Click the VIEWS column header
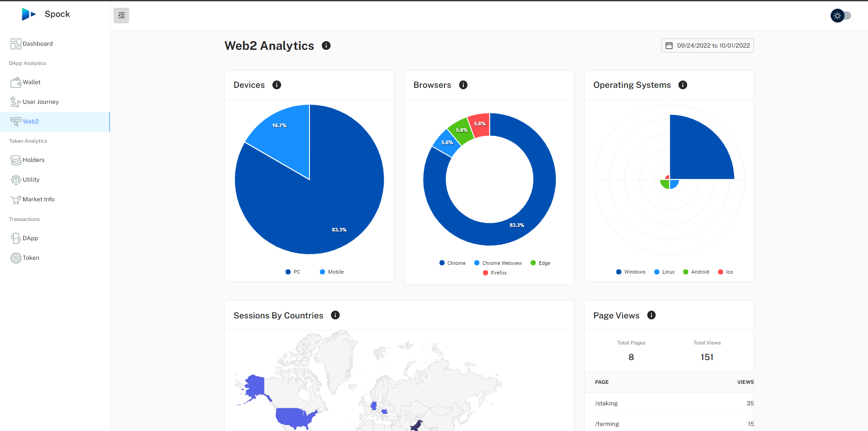Screen dimensions: 868x431 [x=745, y=382]
